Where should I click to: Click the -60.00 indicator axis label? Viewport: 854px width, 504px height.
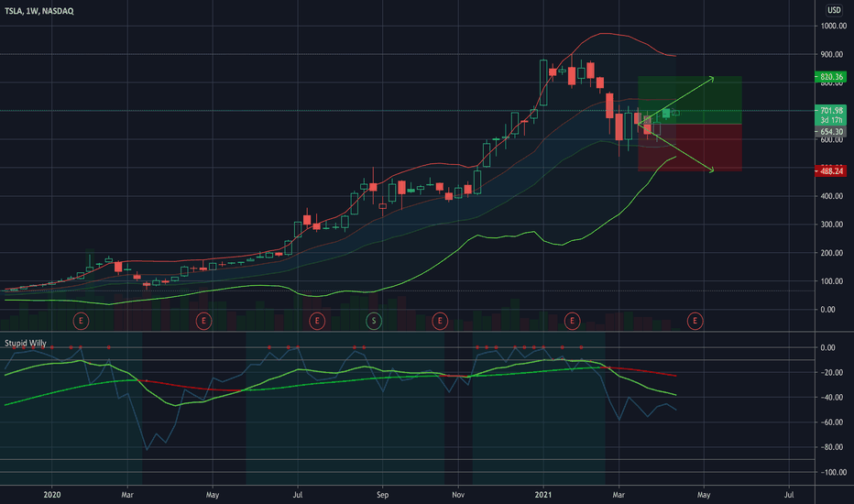click(x=831, y=422)
